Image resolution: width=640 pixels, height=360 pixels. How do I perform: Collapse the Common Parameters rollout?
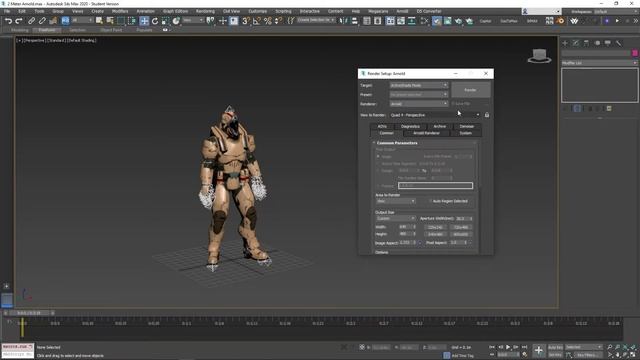coord(396,143)
